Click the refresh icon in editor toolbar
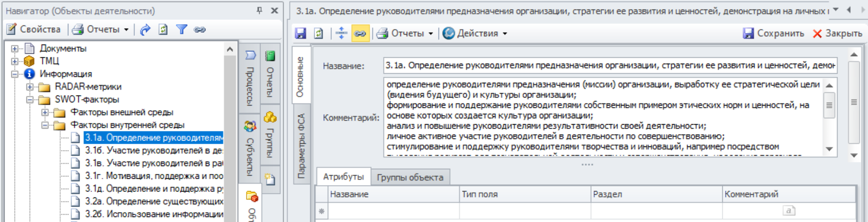 pyautogui.click(x=319, y=33)
